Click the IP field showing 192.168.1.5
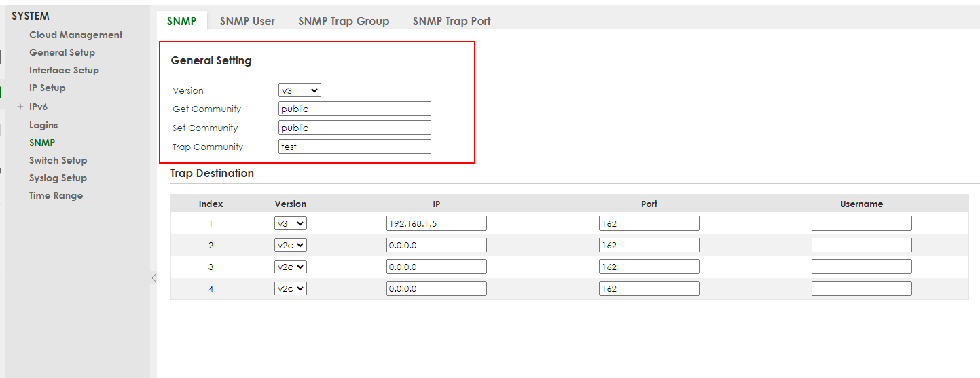 (x=436, y=223)
